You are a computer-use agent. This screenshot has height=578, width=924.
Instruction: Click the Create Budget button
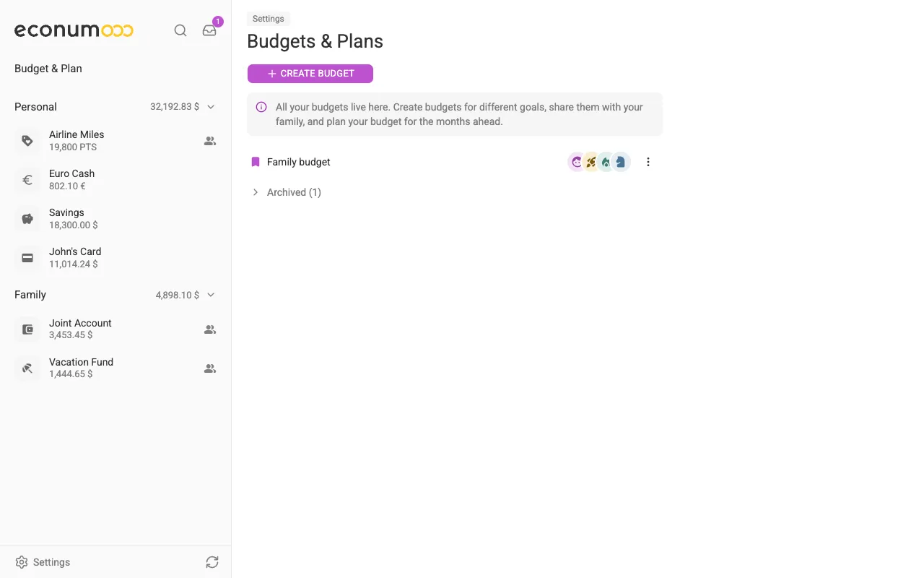point(310,74)
